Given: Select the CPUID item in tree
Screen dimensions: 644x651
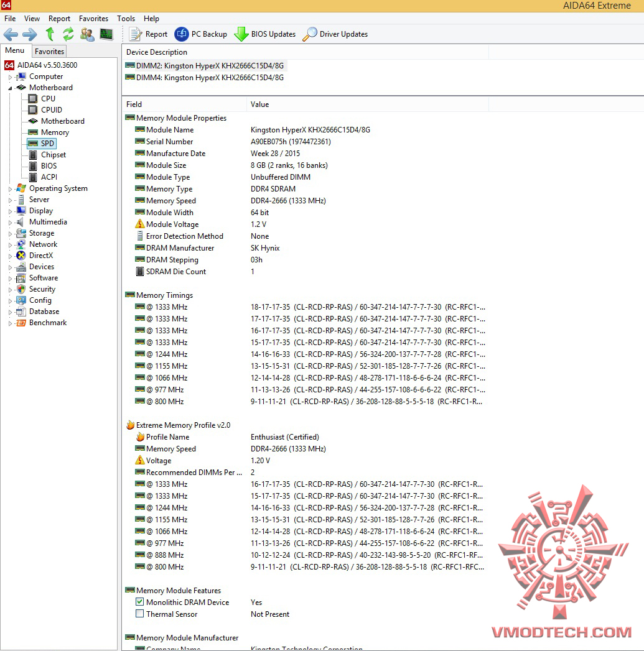Looking at the screenshot, I should pyautogui.click(x=45, y=110).
